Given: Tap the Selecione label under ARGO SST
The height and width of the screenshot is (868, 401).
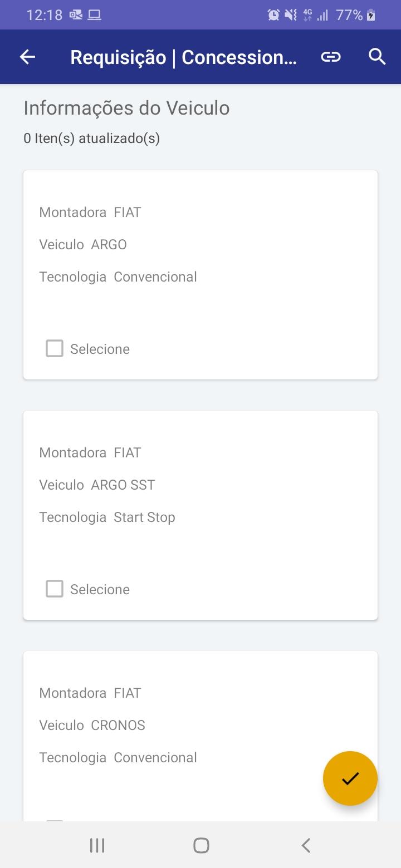Looking at the screenshot, I should (x=100, y=589).
